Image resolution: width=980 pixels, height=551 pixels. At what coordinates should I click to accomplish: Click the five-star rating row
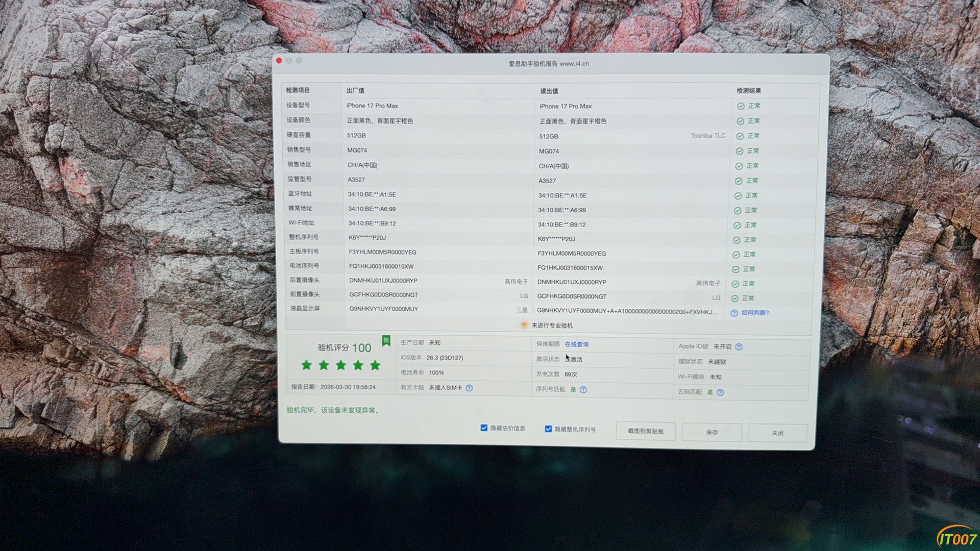(x=340, y=365)
